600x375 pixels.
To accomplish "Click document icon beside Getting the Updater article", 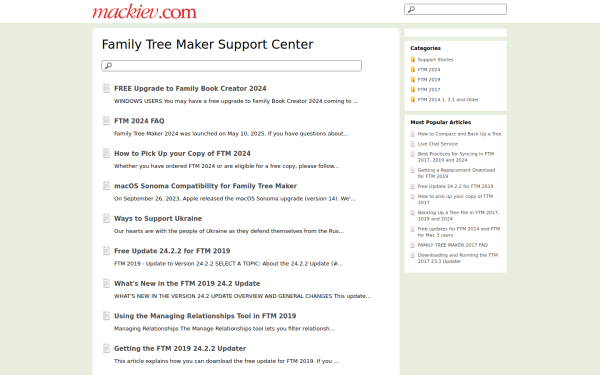I will (106, 349).
